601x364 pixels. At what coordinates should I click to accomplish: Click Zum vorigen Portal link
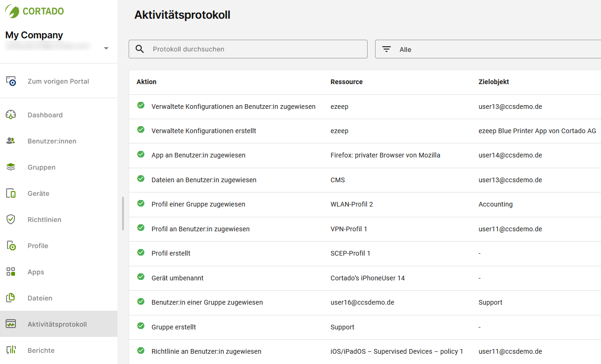58,81
